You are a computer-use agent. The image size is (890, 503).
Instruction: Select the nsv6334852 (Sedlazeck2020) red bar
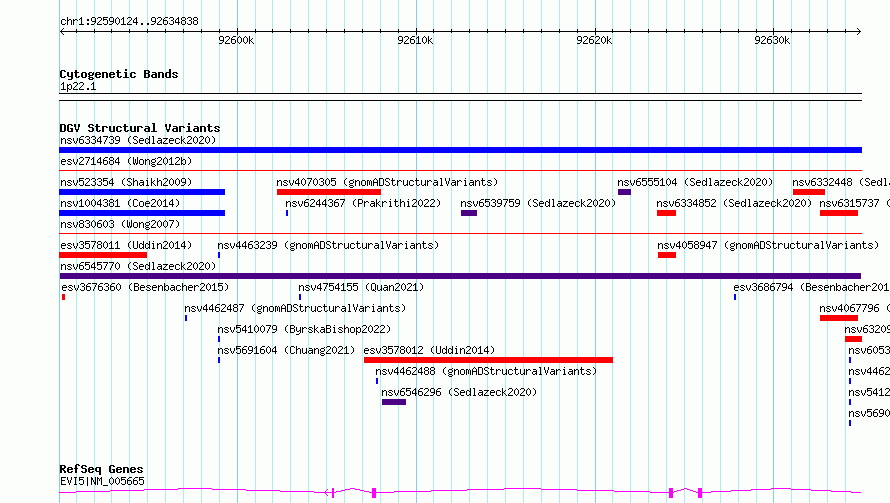point(666,213)
